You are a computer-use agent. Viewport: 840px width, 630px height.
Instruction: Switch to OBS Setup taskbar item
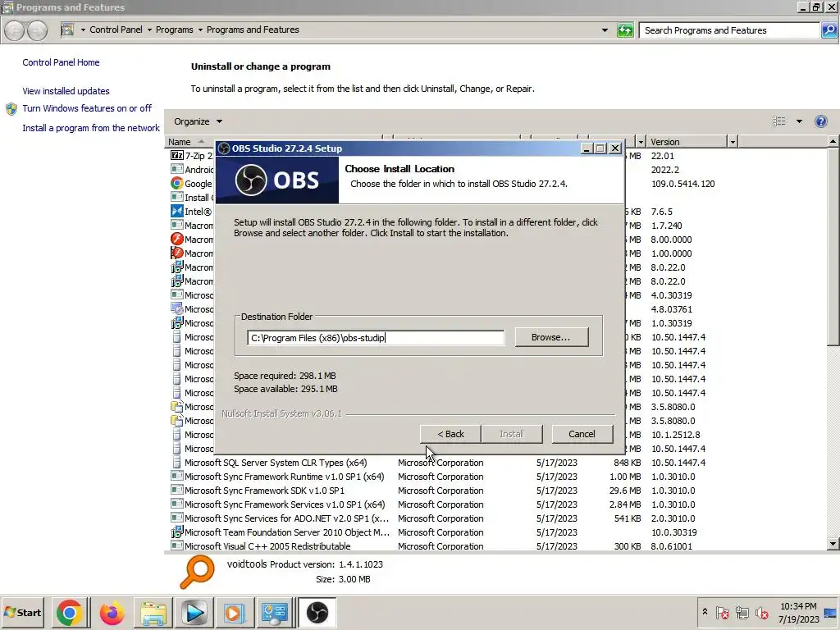pyautogui.click(x=317, y=613)
